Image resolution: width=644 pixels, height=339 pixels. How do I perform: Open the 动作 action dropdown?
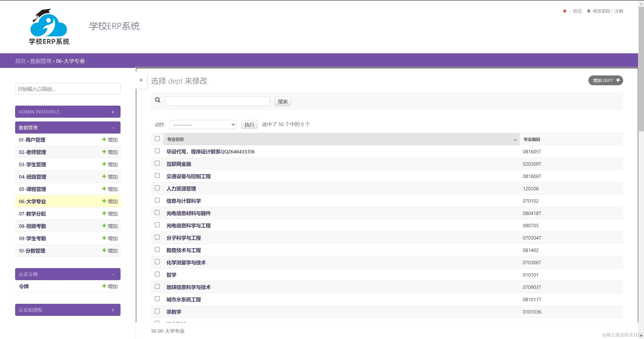click(x=203, y=124)
